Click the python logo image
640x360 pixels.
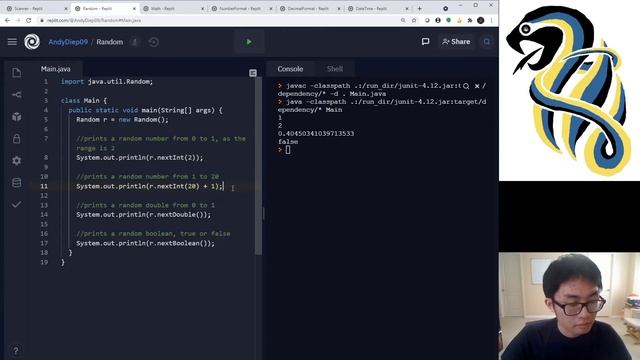click(569, 90)
